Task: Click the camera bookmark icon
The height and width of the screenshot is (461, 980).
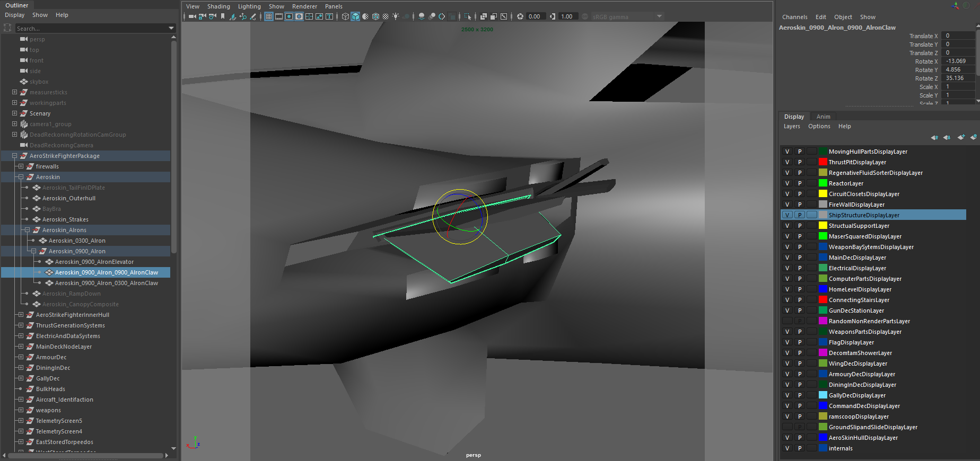Action: pyautogui.click(x=223, y=16)
